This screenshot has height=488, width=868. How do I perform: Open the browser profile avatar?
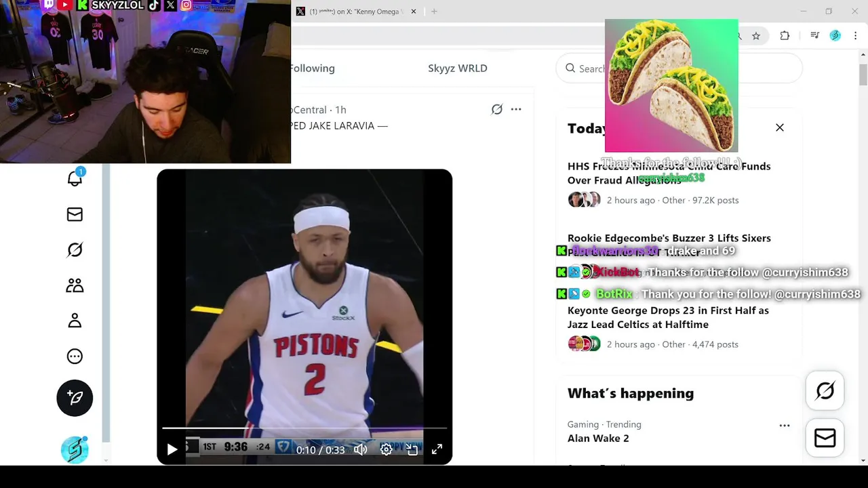coord(835,36)
